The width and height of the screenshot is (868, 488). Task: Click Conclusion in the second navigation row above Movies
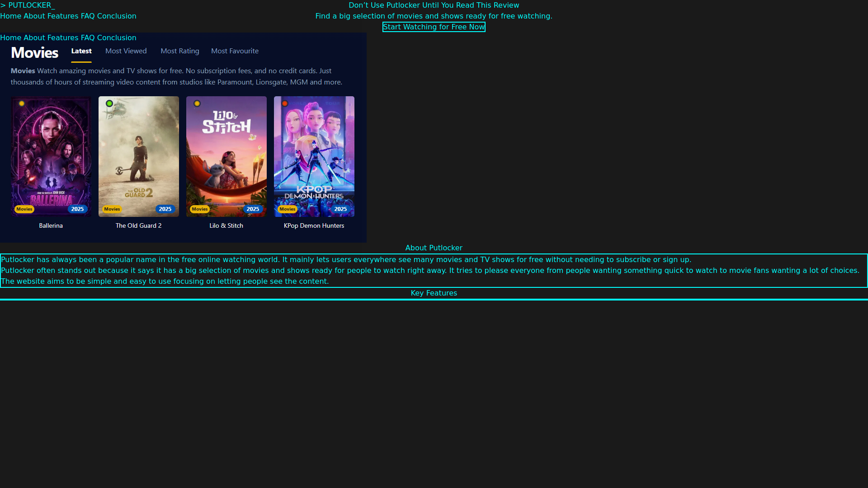coord(117,38)
